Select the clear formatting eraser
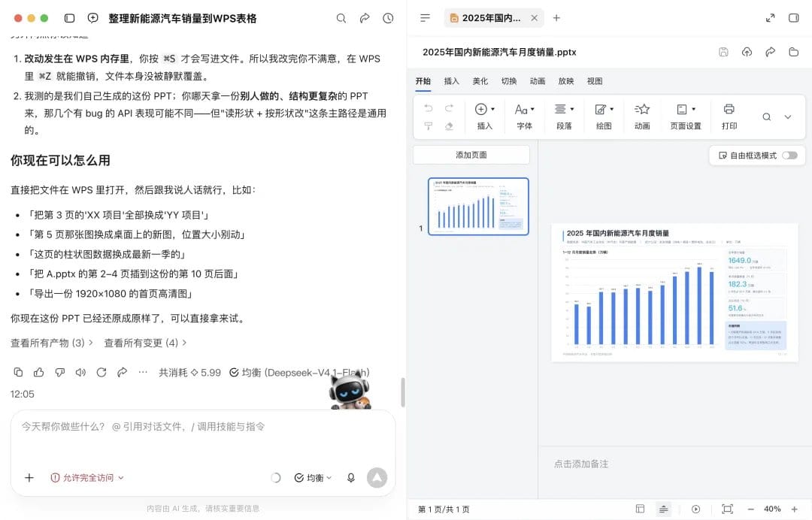 pos(449,125)
